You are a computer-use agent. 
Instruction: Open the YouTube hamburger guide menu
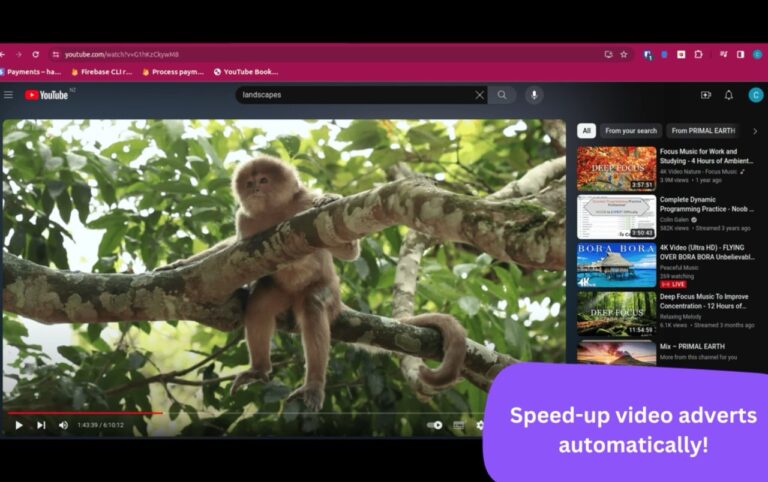point(9,95)
